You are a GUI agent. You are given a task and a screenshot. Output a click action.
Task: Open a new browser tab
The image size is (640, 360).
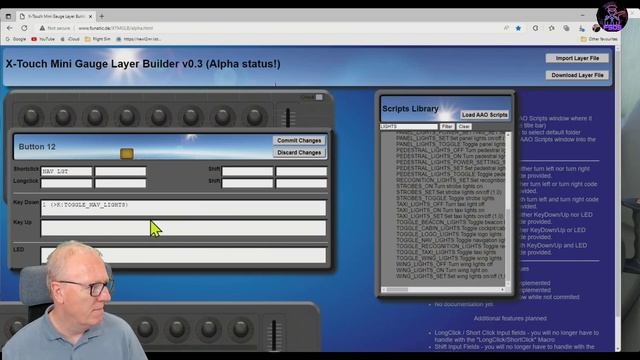(102, 16)
